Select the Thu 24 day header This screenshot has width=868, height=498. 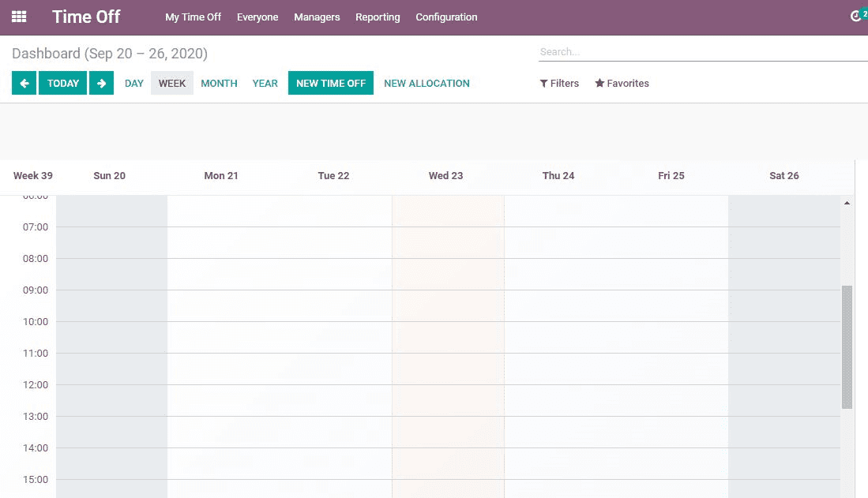[x=558, y=175]
